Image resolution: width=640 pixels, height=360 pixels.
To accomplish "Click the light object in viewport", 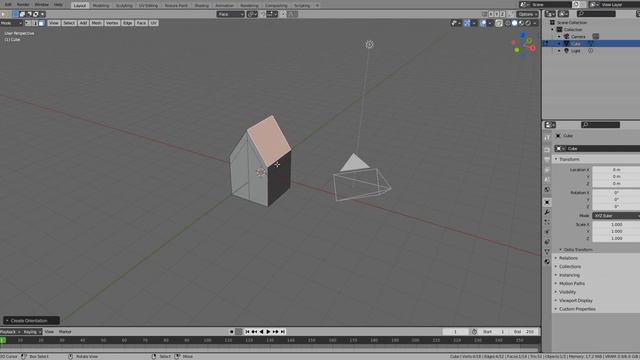I will [x=369, y=44].
